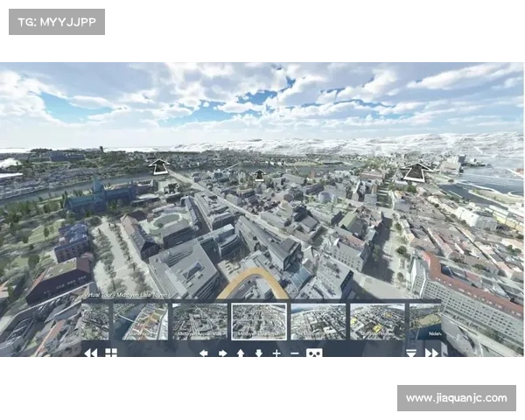
Task: Pan left with the left arrow icon
Action: click(x=203, y=353)
